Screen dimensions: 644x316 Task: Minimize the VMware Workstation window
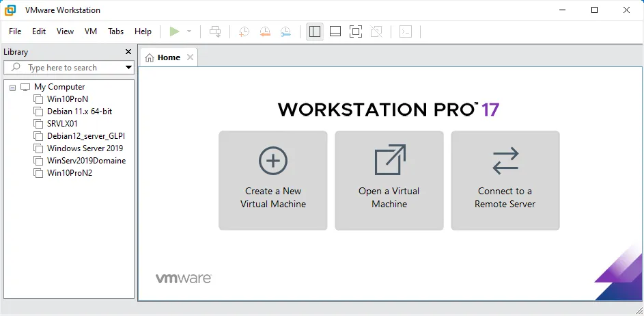click(x=563, y=10)
